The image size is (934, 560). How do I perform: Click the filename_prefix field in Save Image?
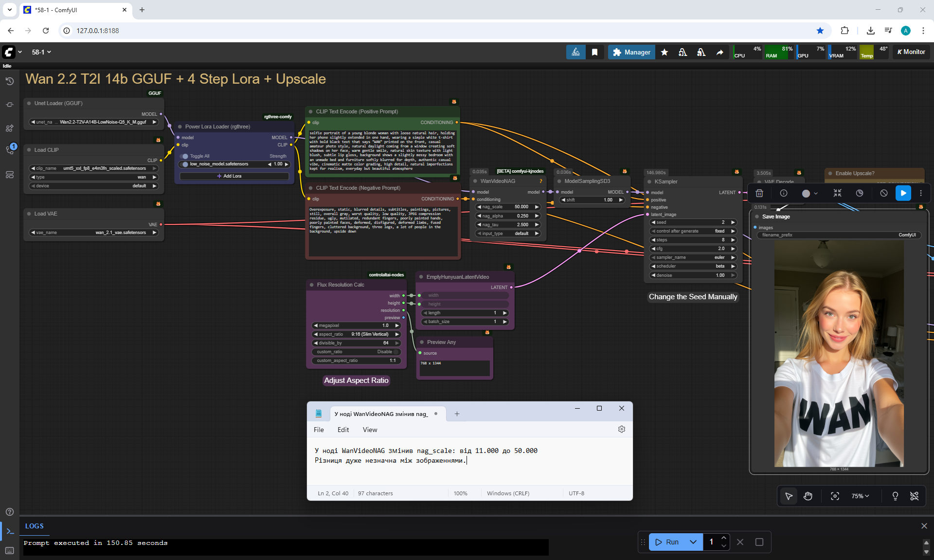click(x=839, y=235)
